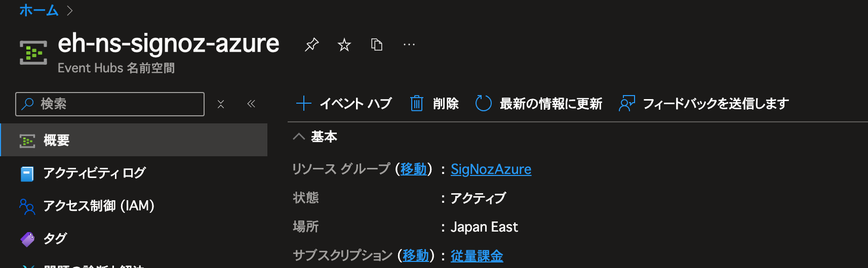Screen dimensions: 868x268
Task: Click the ホーム breadcrumb link
Action: [39, 10]
